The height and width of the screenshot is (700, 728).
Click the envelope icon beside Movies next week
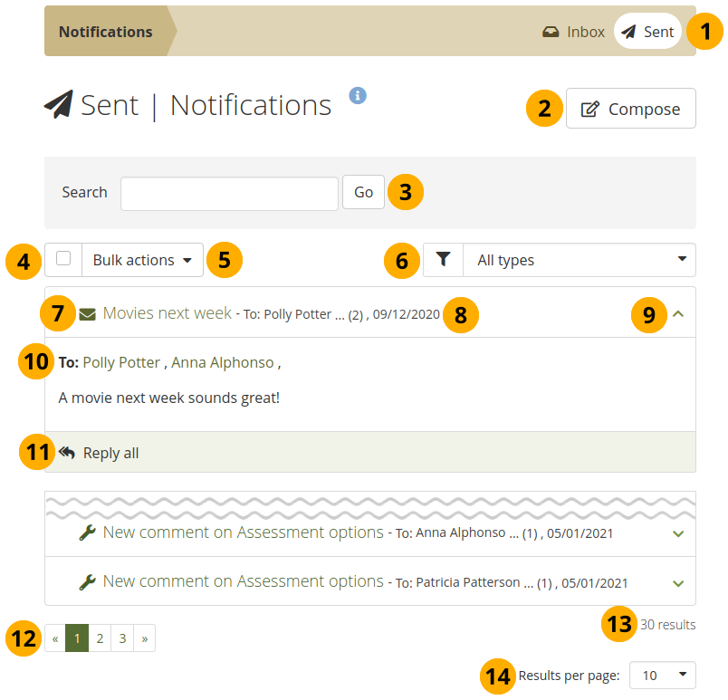point(87,314)
